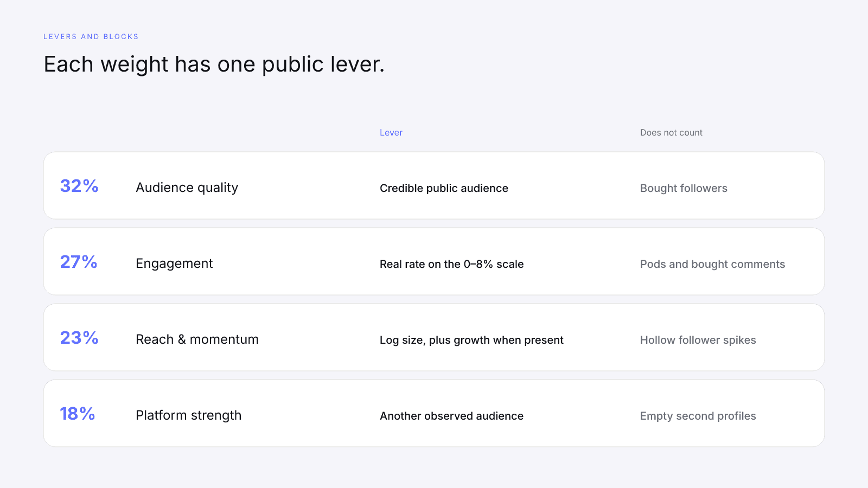Click the 'Empty second profiles' entry

pos(698,416)
